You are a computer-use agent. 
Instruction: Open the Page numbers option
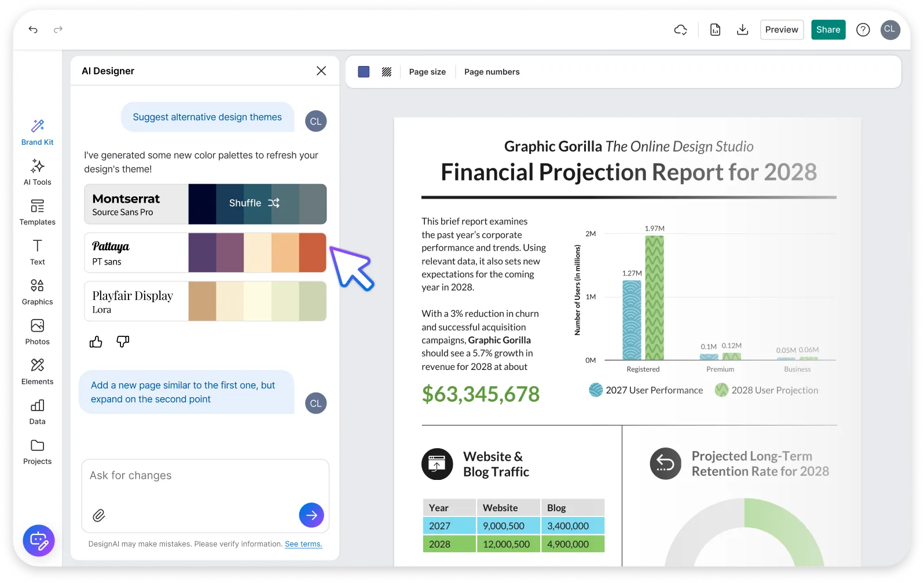pyautogui.click(x=492, y=72)
